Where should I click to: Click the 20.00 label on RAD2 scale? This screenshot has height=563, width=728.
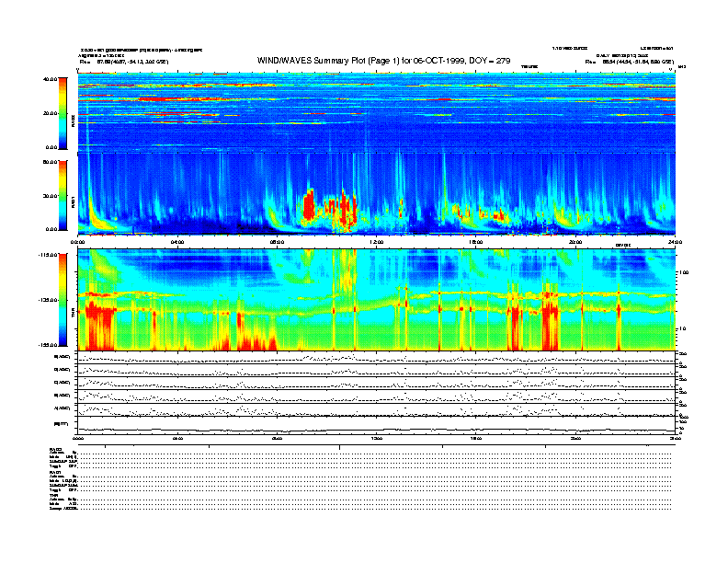[x=50, y=113]
